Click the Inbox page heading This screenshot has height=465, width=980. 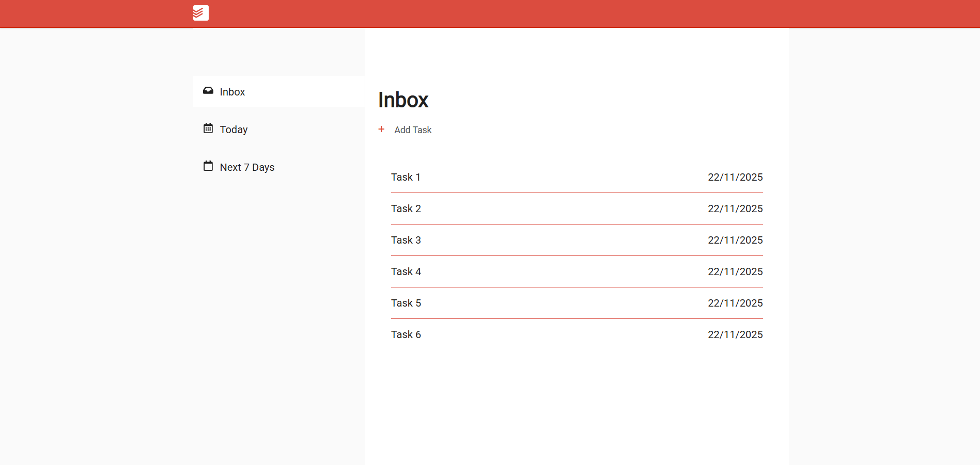(403, 100)
